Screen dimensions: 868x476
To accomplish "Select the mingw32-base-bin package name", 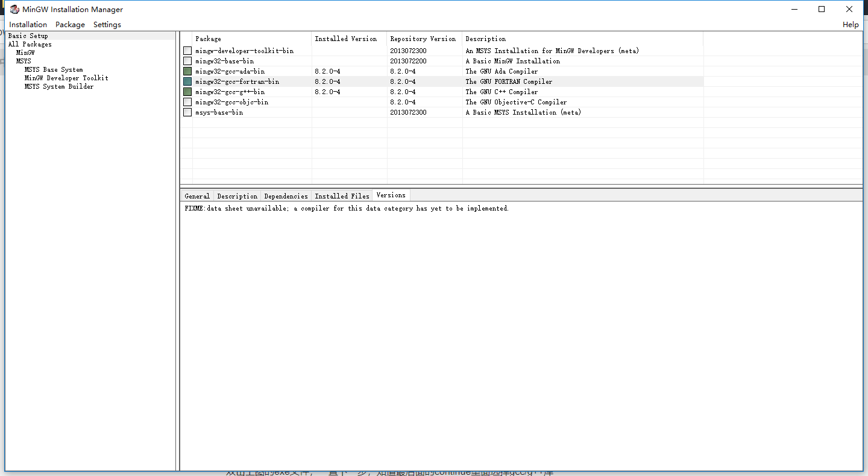I will coord(224,61).
